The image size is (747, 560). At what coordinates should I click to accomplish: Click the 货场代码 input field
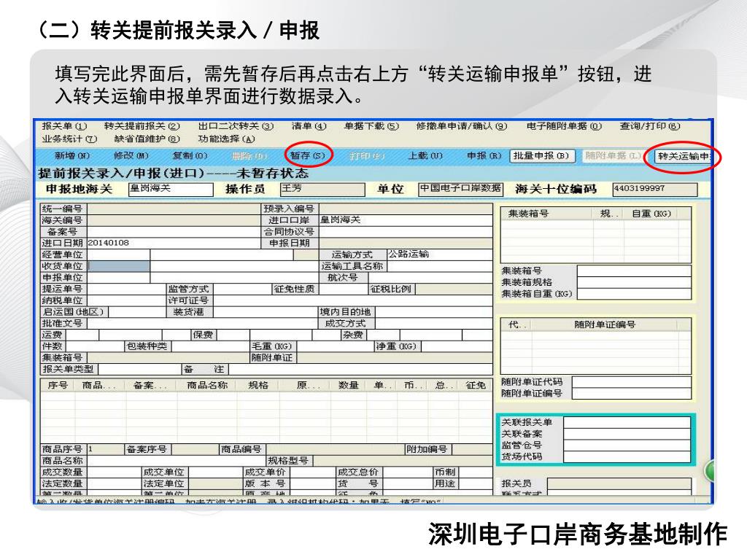pos(627,456)
